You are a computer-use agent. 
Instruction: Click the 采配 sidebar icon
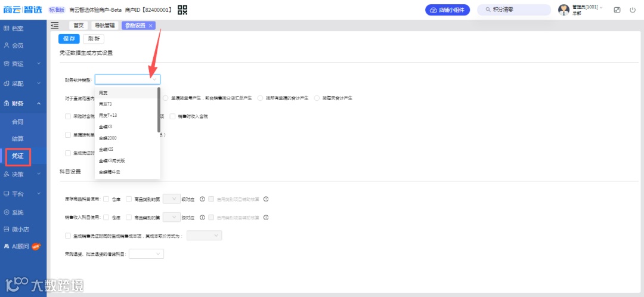tap(6, 83)
